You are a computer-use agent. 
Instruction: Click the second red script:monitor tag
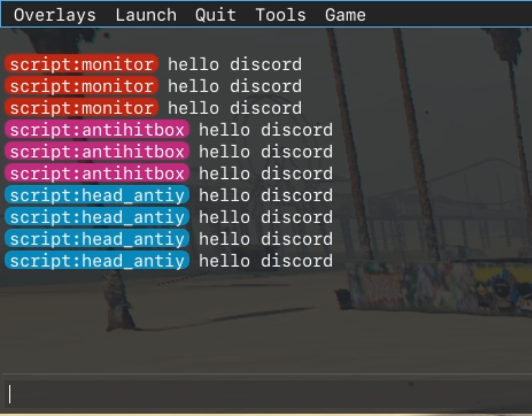[x=81, y=86]
